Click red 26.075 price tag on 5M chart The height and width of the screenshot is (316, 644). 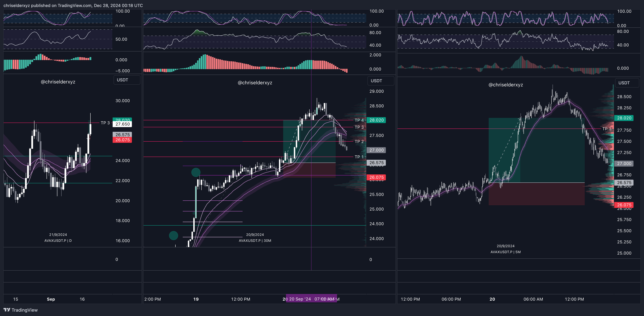click(x=624, y=205)
